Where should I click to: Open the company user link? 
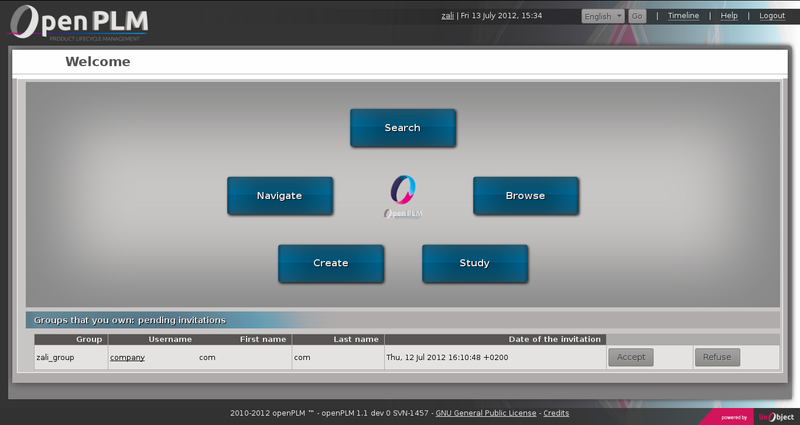127,357
